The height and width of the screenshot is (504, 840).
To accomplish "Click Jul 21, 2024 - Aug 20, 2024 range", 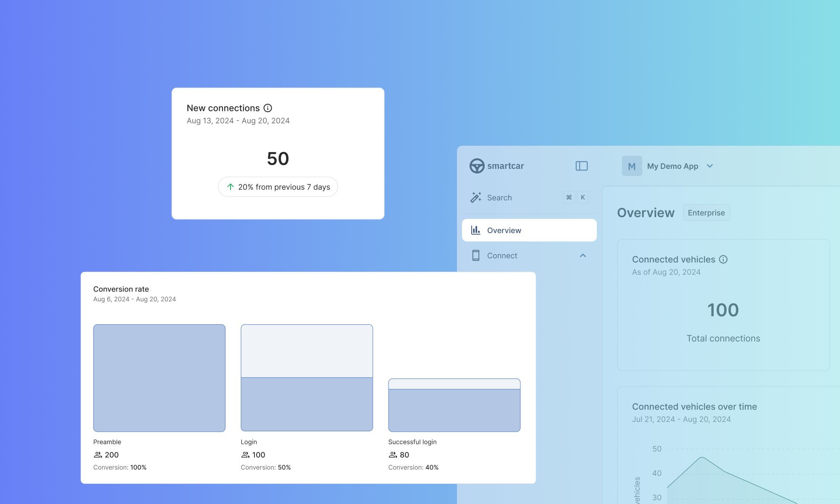I will coord(681,419).
